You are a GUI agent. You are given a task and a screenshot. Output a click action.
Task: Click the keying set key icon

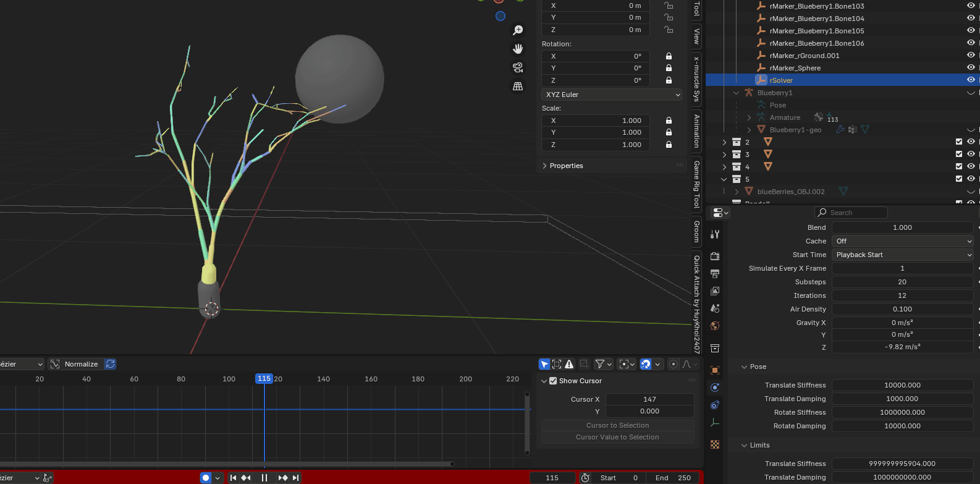(x=48, y=478)
